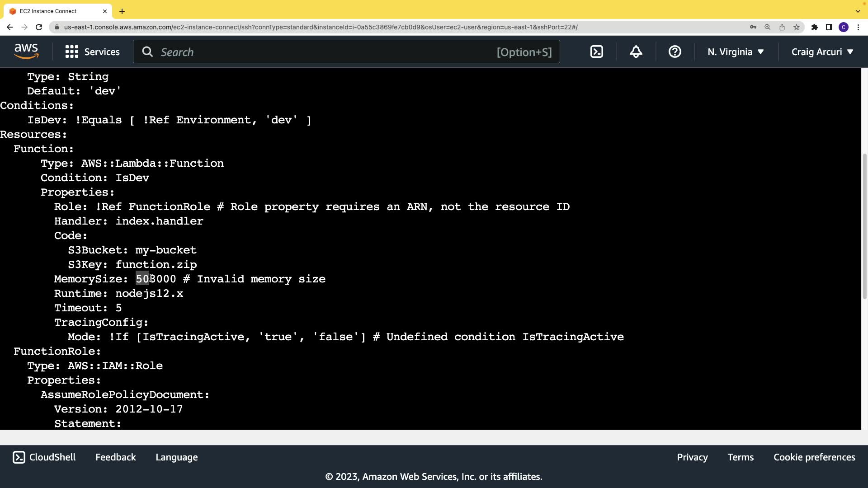Image resolution: width=868 pixels, height=488 pixels.
Task: Reload the browser page
Action: [x=39, y=27]
